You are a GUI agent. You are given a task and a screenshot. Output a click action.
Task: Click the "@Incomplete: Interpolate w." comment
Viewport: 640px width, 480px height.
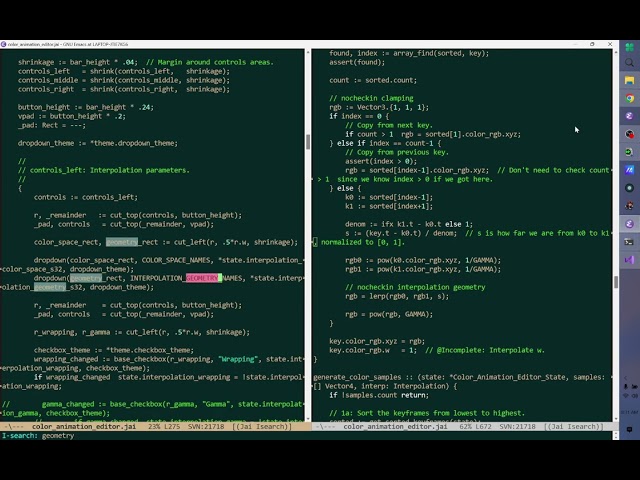491,350
